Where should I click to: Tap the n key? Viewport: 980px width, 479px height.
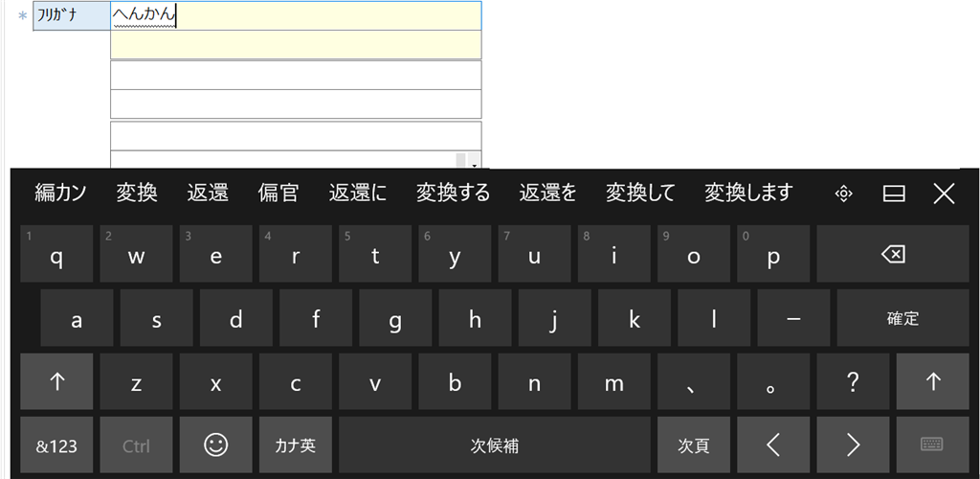tap(534, 381)
